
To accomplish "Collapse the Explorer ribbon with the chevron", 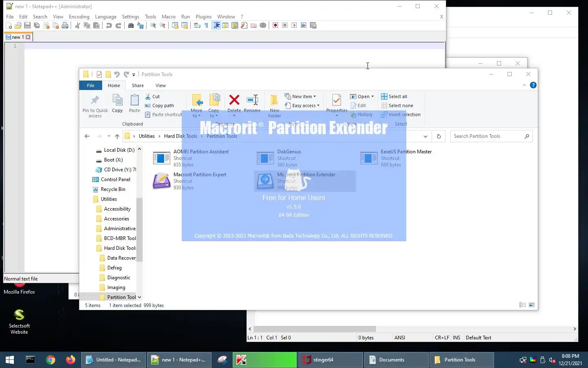I will click(x=524, y=85).
